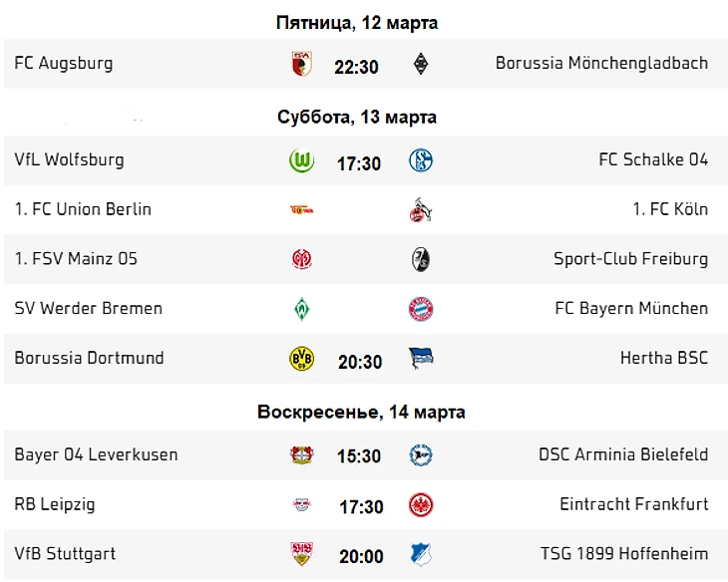Click the Hoffenheim club crest
Screen dimensions: 728x582
point(421,555)
